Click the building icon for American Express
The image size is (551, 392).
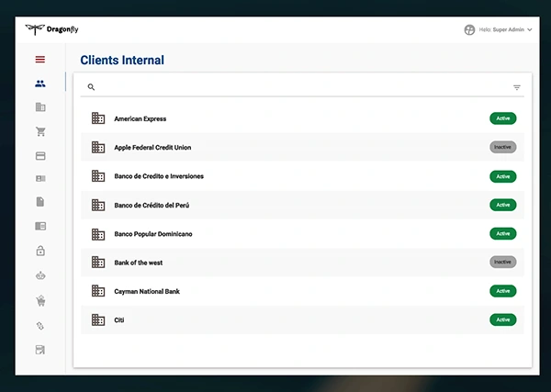click(98, 118)
